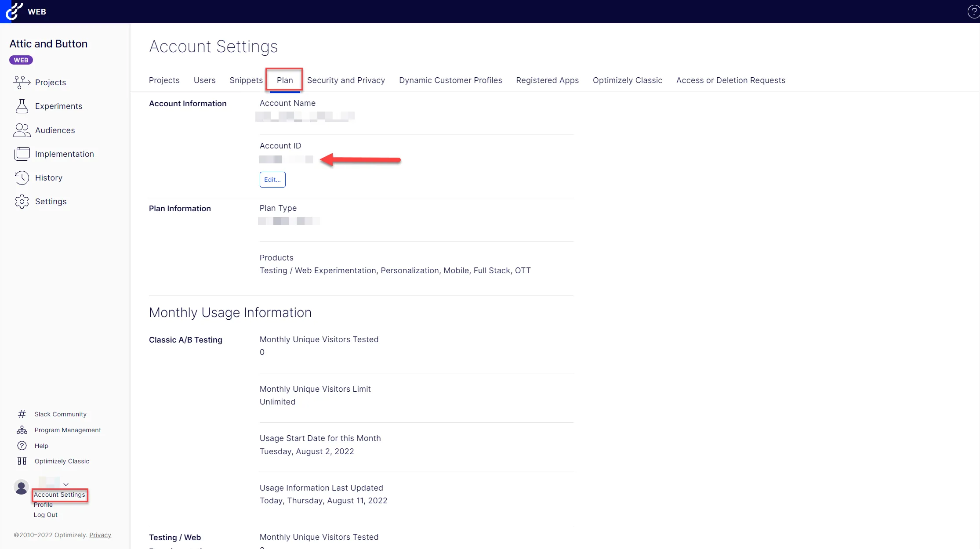
Task: Open Program Management link
Action: (68, 430)
